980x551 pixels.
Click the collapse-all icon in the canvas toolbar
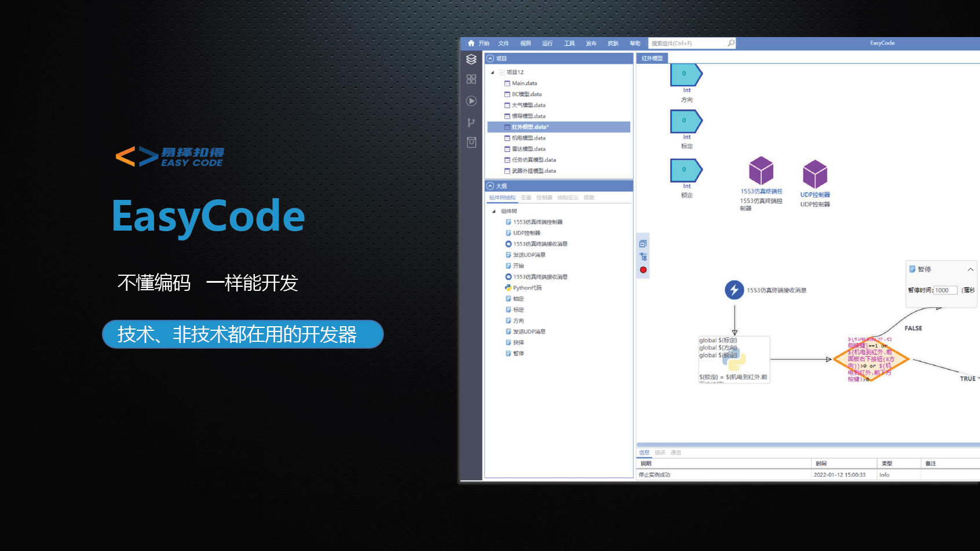pyautogui.click(x=643, y=243)
